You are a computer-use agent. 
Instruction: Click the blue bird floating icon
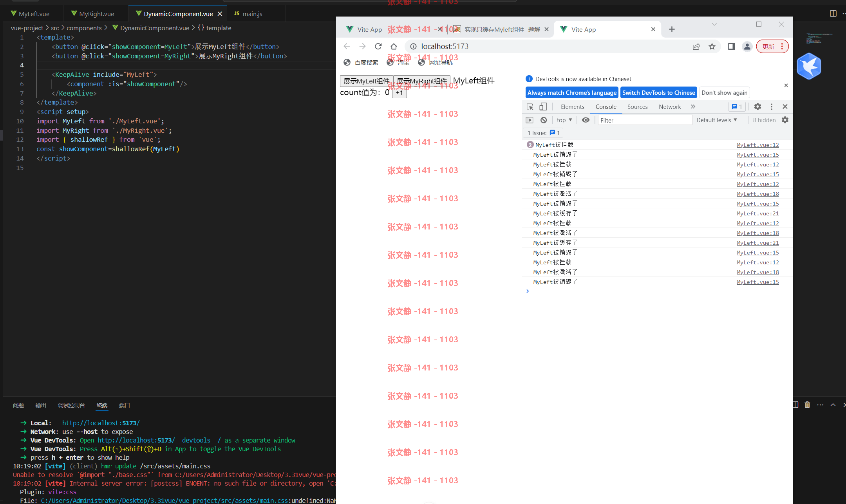(x=809, y=66)
